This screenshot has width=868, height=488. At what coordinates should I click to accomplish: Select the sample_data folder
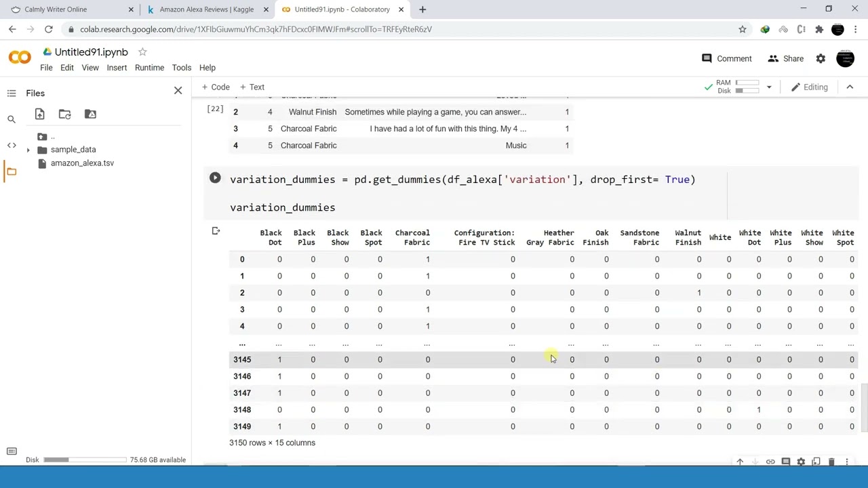pyautogui.click(x=73, y=149)
